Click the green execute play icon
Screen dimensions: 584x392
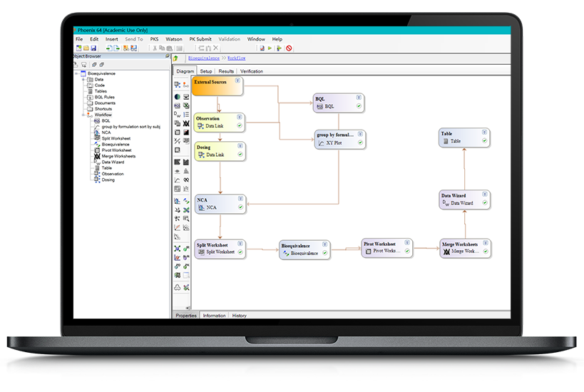pyautogui.click(x=270, y=48)
